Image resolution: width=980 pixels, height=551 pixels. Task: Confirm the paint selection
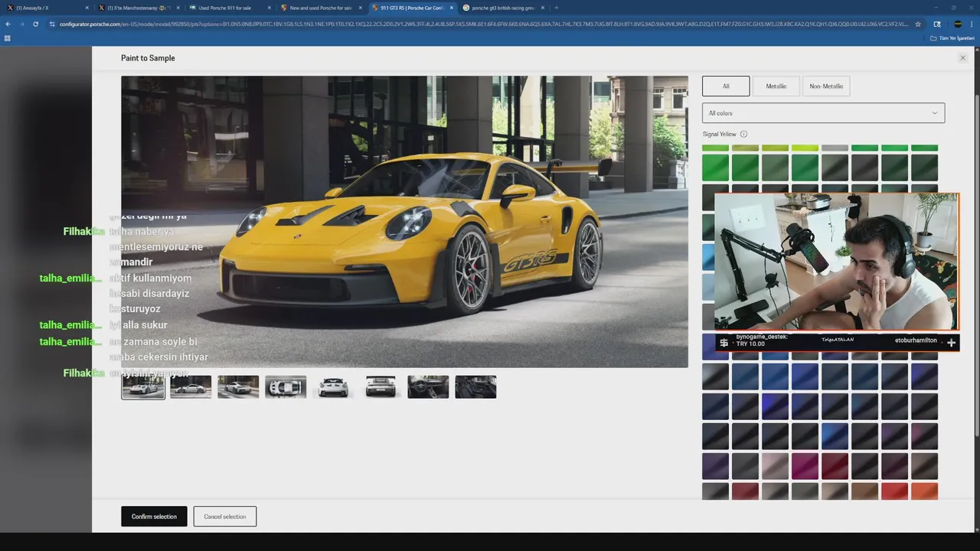[x=154, y=517]
